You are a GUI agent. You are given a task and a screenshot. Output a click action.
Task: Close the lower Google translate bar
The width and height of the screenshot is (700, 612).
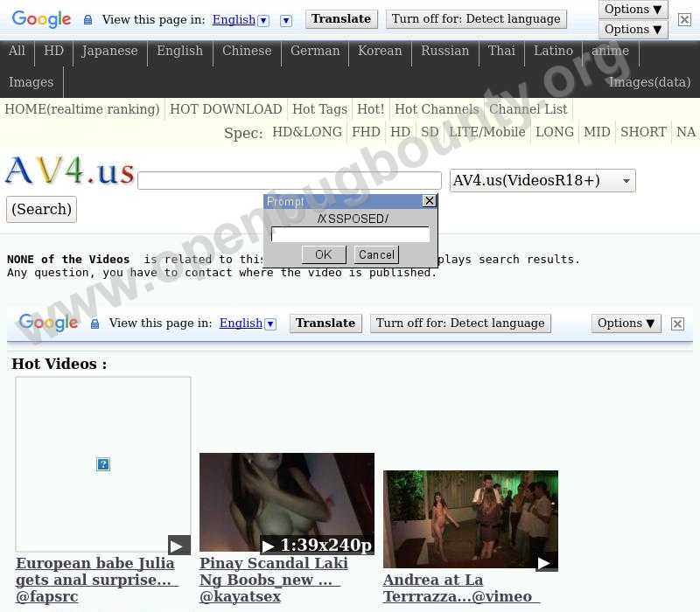coord(677,323)
